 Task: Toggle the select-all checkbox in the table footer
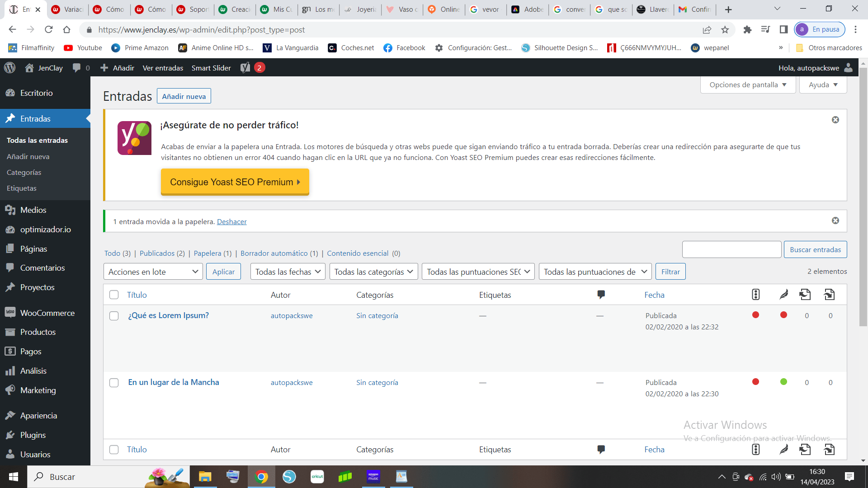tap(114, 450)
